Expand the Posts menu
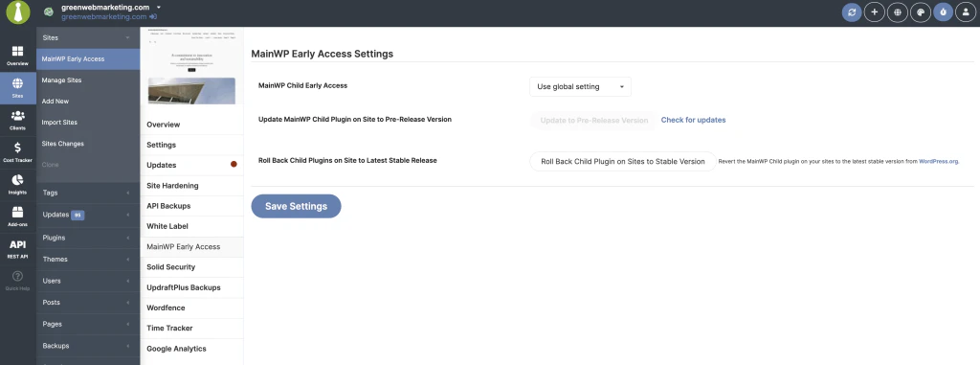The image size is (980, 365). [88, 303]
